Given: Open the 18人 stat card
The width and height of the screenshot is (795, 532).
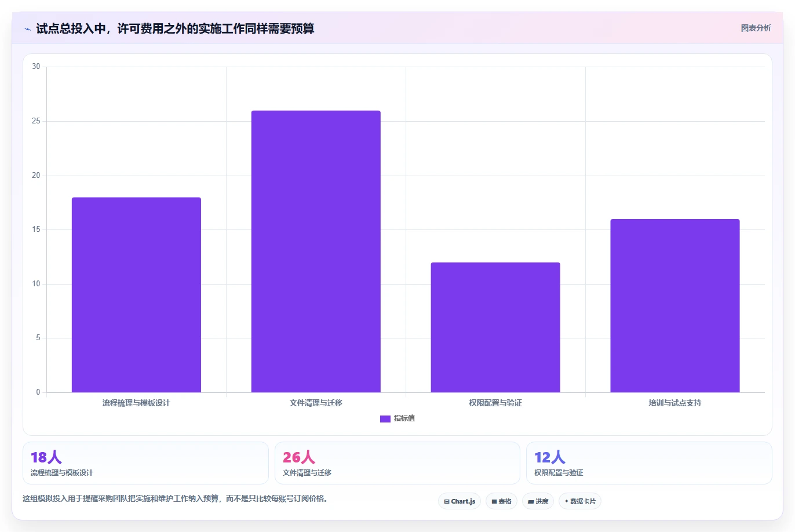Looking at the screenshot, I should pyautogui.click(x=145, y=463).
